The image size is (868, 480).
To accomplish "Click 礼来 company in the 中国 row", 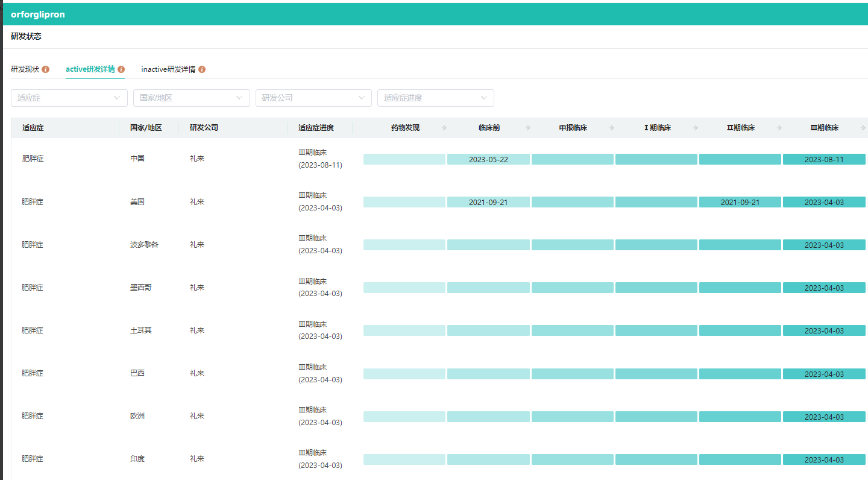I will click(x=197, y=159).
